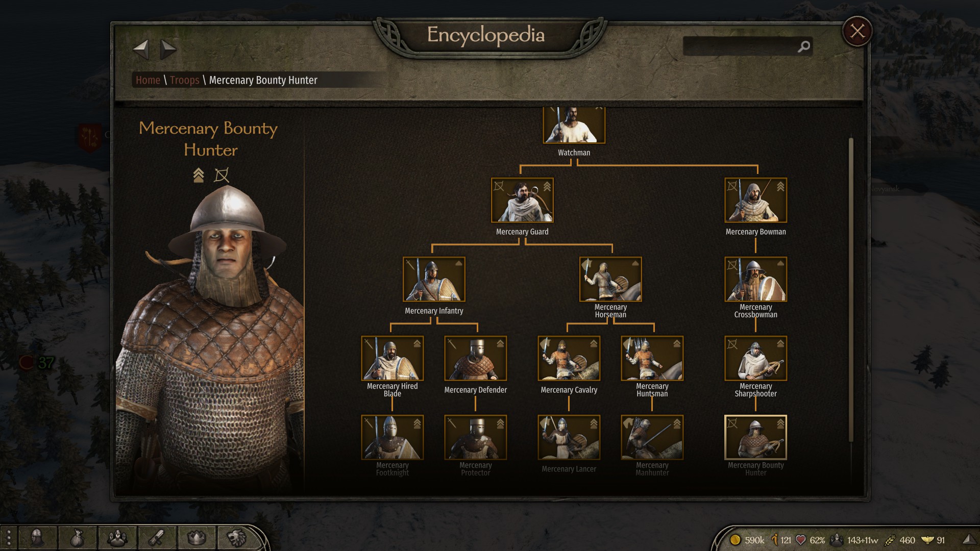Screen dimensions: 980x551
Task: Select the Mercenary Bowman troop portrait
Action: coord(756,200)
